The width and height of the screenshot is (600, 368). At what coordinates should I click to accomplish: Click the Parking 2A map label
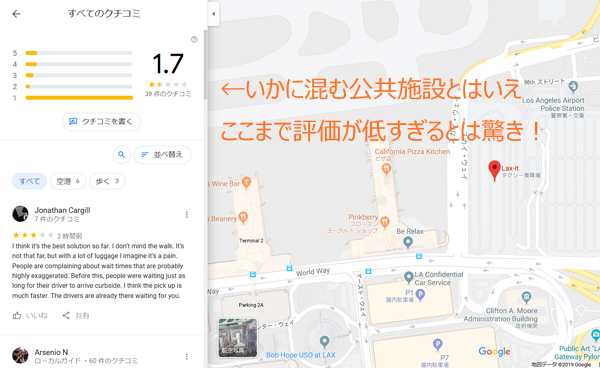[x=251, y=305]
